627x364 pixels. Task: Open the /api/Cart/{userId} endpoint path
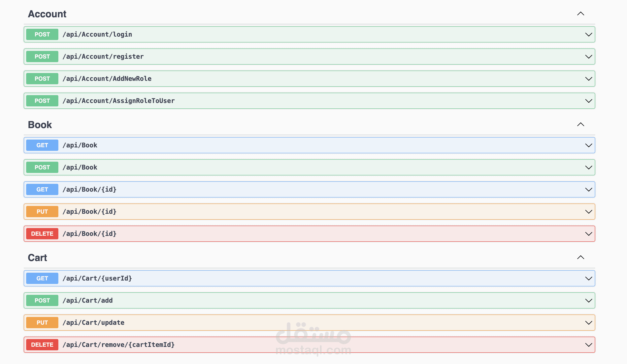(97, 278)
